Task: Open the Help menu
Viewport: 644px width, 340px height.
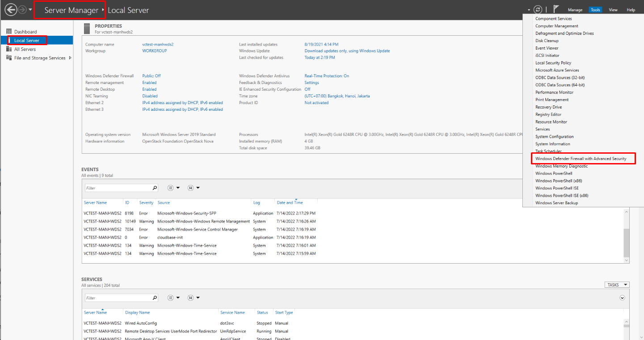Action: coord(631,10)
